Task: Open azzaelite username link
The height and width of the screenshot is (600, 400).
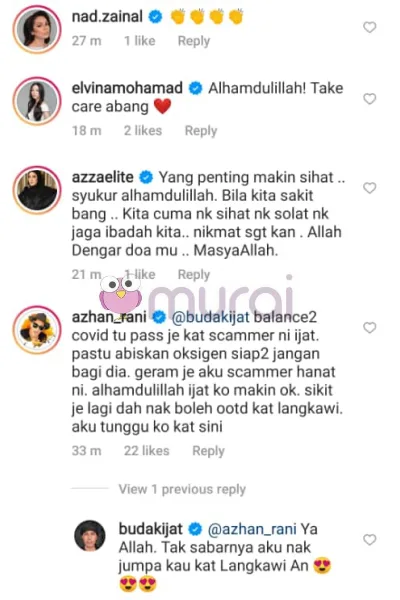Action: [x=103, y=177]
